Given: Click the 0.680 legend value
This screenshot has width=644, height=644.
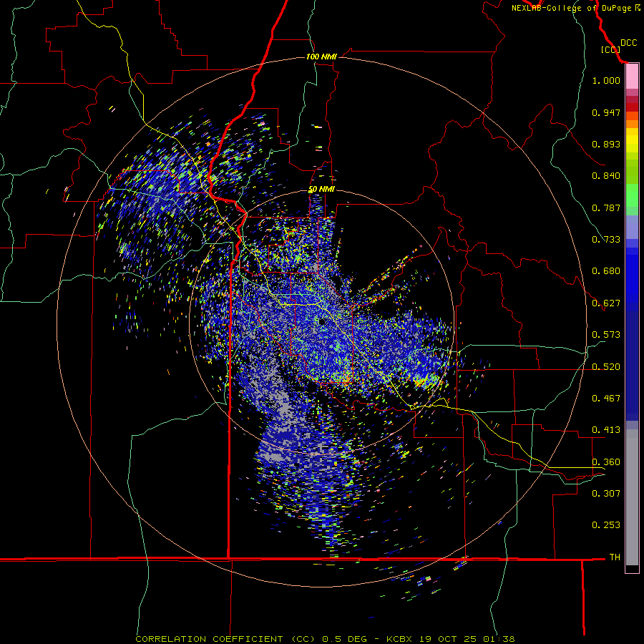Looking at the screenshot, I should (606, 271).
